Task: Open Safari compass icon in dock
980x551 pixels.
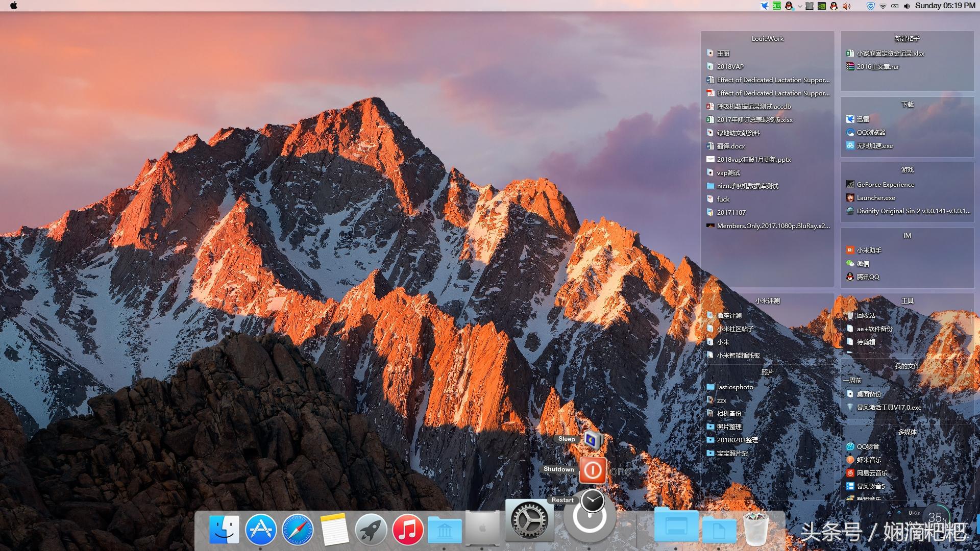Action: pyautogui.click(x=298, y=529)
